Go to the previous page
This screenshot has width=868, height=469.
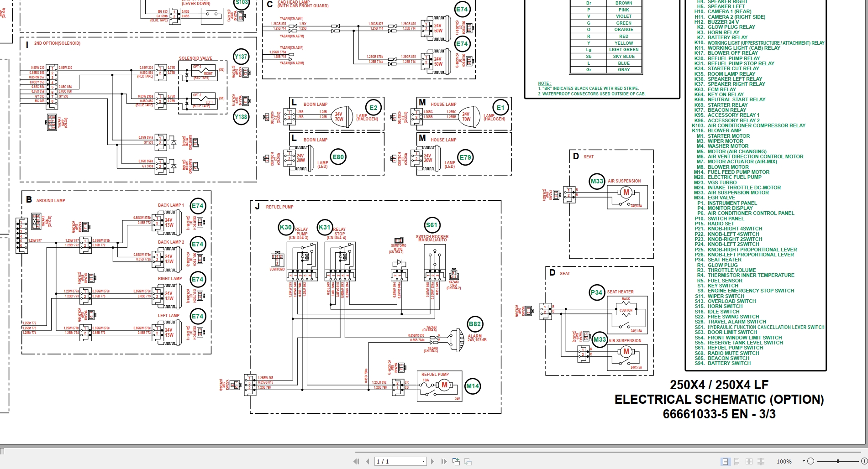pyautogui.click(x=368, y=462)
